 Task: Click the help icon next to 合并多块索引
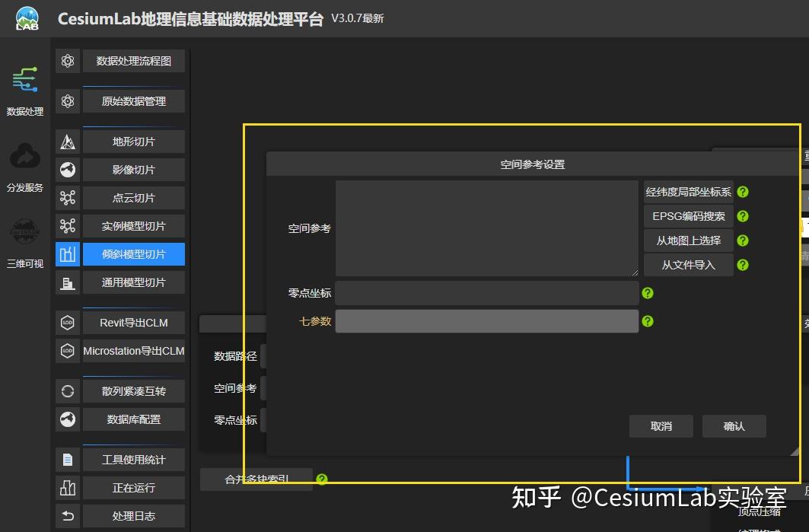click(321, 479)
